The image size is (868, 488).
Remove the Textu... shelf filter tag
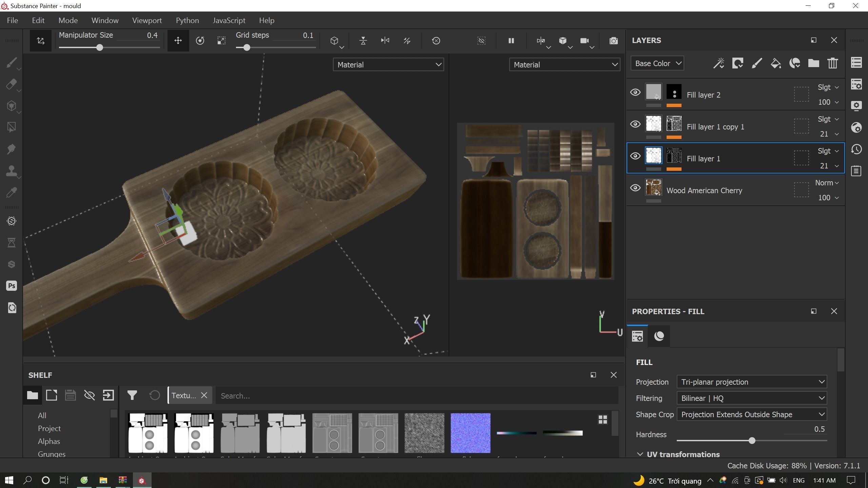[204, 395]
